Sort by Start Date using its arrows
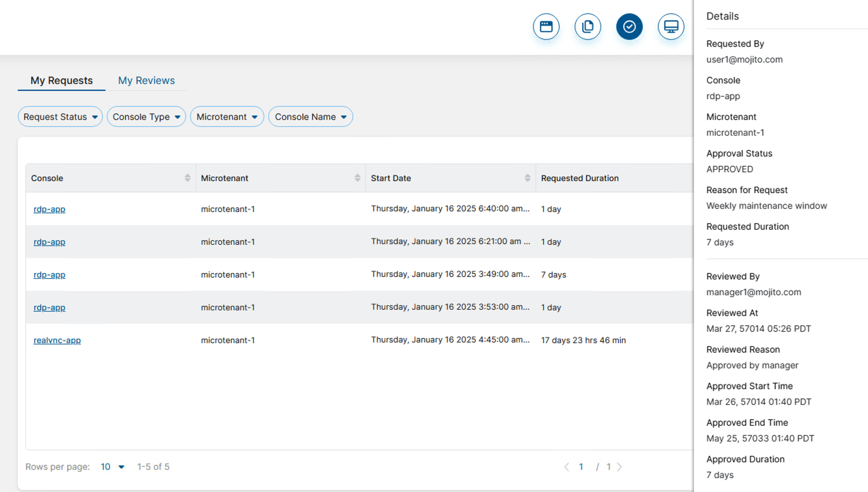868x492 pixels. tap(527, 178)
